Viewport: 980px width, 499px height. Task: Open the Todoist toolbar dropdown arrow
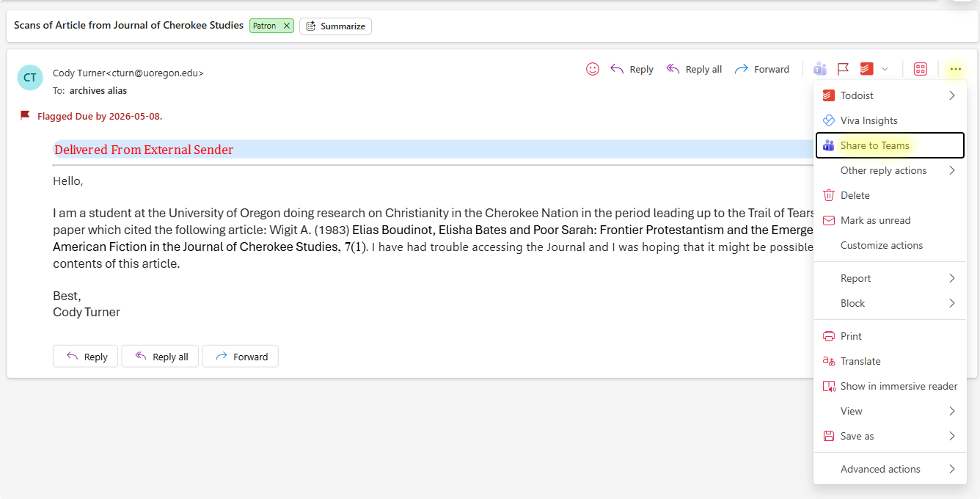click(885, 69)
